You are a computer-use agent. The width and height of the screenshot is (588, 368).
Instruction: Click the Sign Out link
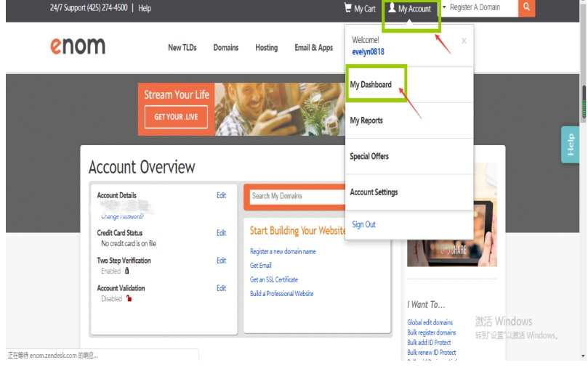click(x=363, y=225)
